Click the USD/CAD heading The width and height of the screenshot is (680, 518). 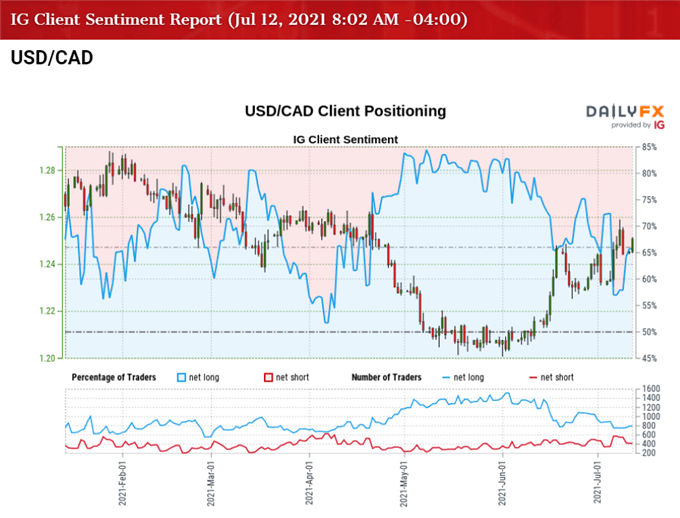coord(52,58)
